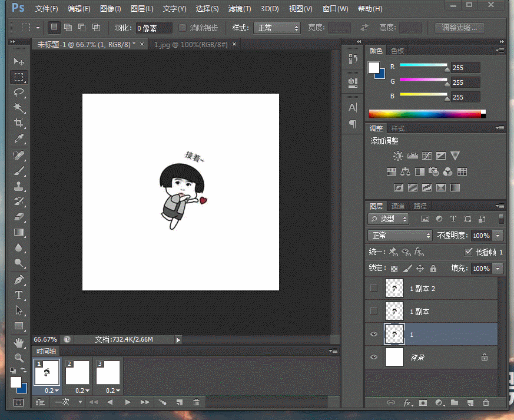The image size is (514, 420).
Task: Click the Brightness/Contrast adjustment icon
Action: click(x=398, y=156)
